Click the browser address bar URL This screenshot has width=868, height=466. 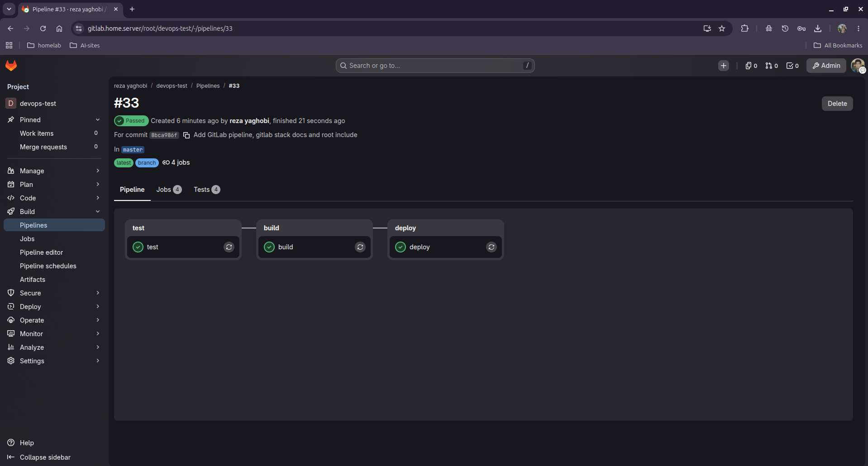point(160,29)
